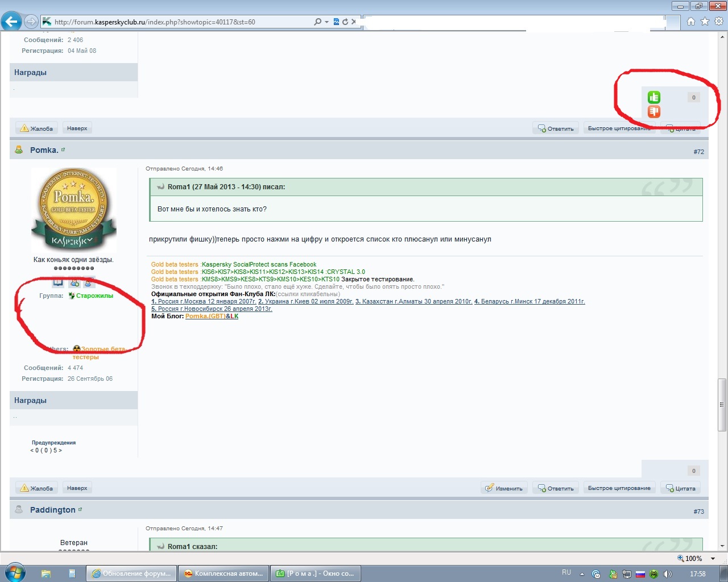Viewport: 728px width, 582px height.
Task: Open the volume speaker tray icon
Action: (x=668, y=574)
